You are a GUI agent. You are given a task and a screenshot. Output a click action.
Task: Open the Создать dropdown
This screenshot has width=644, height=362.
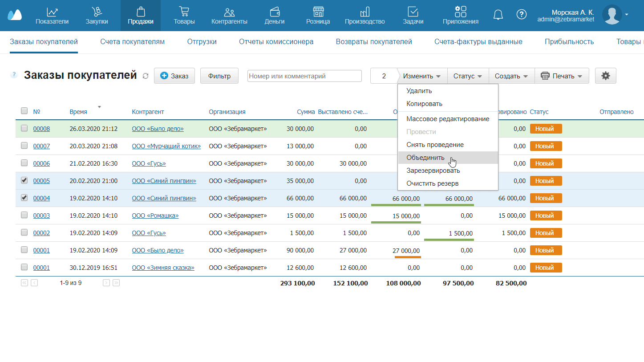(x=511, y=76)
